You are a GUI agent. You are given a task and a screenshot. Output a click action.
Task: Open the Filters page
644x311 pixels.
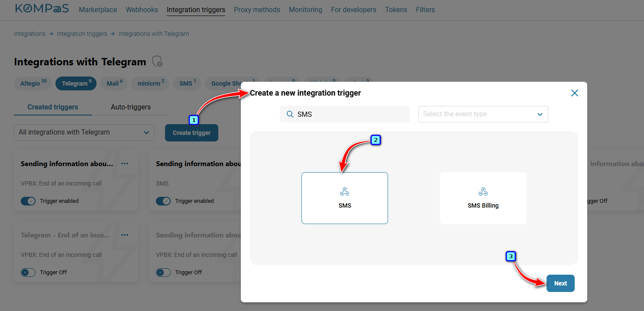[425, 10]
